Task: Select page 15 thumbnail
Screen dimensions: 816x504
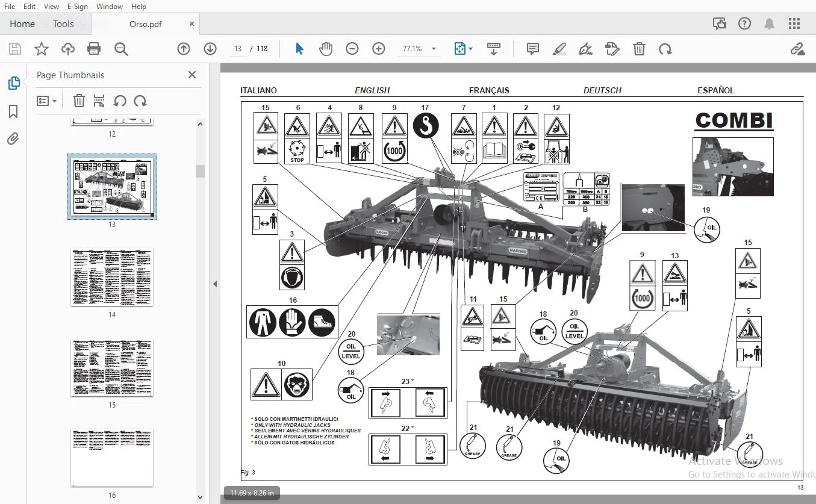Action: tap(112, 367)
